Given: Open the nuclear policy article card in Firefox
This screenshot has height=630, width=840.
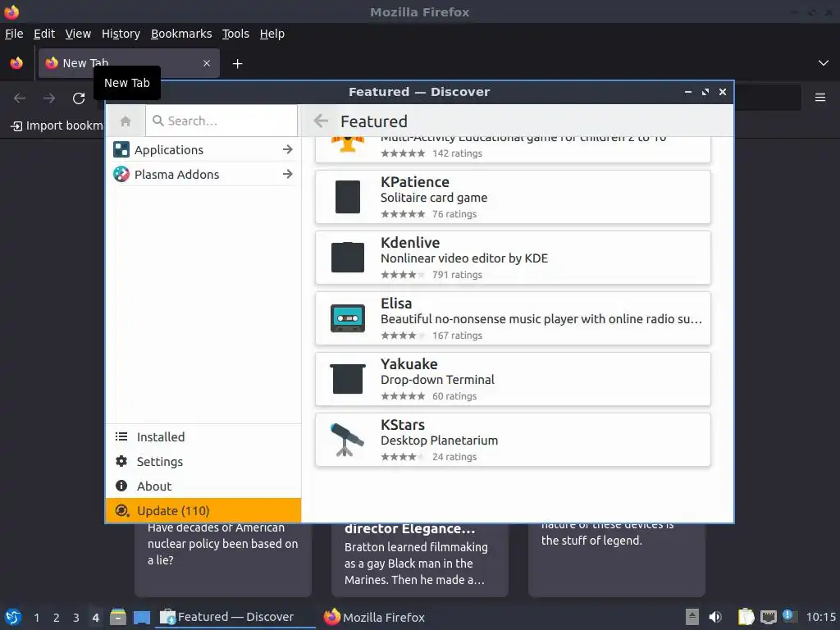Looking at the screenshot, I should (x=223, y=559).
